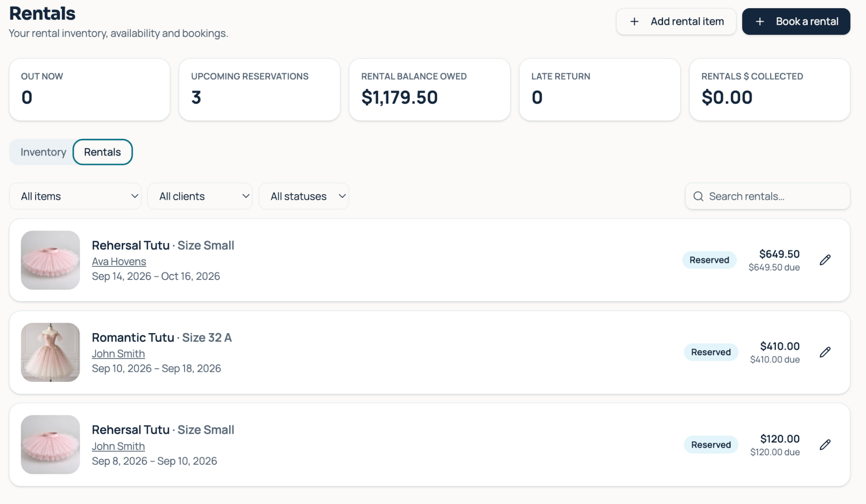Expand the All clients filter
Viewport: 866px width, 504px height.
(200, 196)
